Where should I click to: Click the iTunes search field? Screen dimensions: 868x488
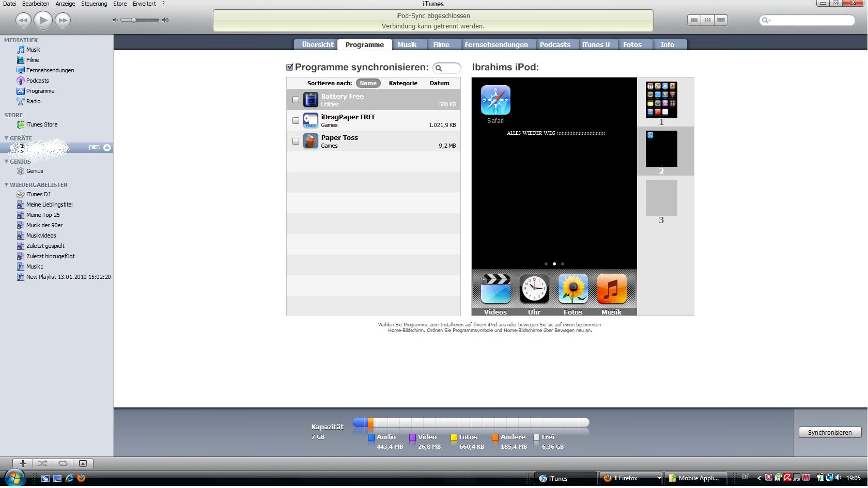pyautogui.click(x=807, y=20)
